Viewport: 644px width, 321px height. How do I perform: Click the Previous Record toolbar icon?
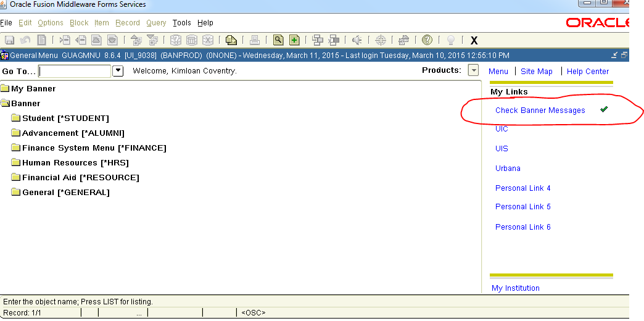(x=96, y=40)
